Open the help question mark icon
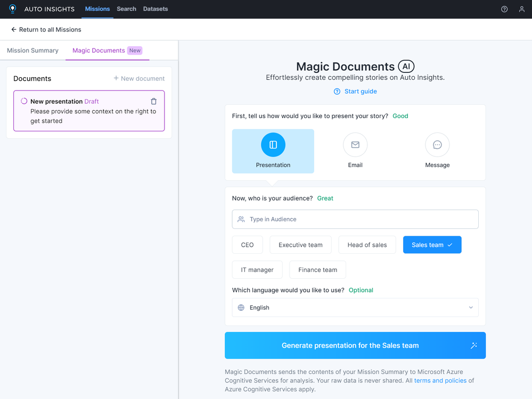Viewport: 532px width, 399px height. click(x=504, y=9)
